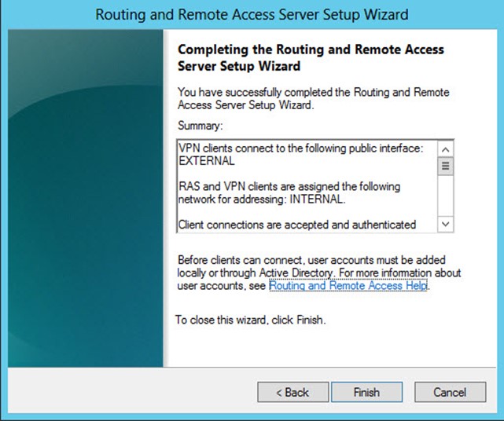This screenshot has width=504, height=421.
Task: Click the summary scrollbar thumb
Action: tap(446, 166)
